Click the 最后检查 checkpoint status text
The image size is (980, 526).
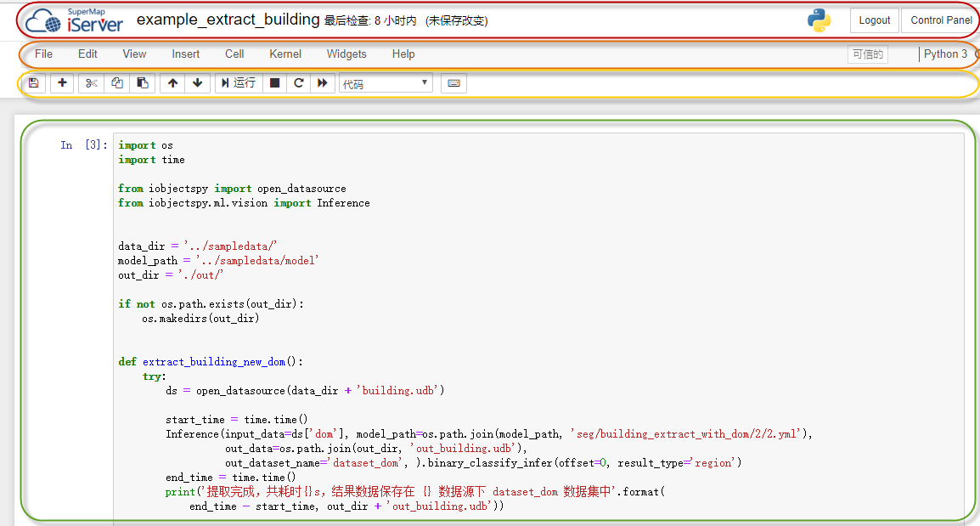point(370,21)
